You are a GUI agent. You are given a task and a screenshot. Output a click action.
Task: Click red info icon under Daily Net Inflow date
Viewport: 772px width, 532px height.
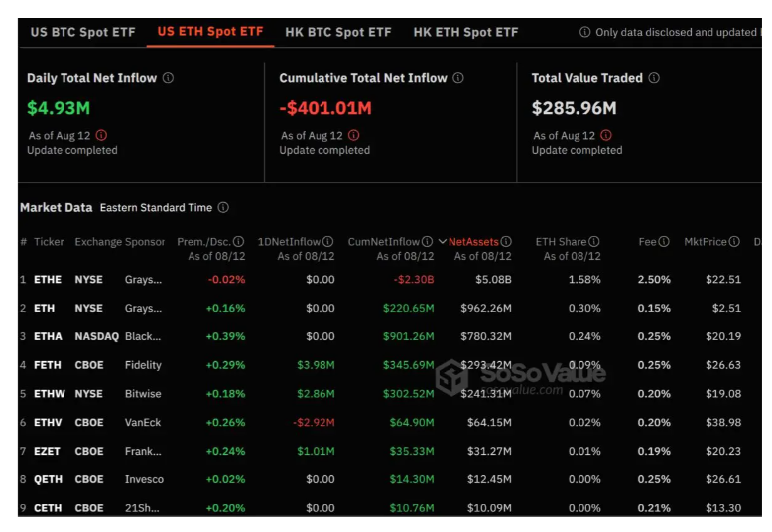coord(102,135)
